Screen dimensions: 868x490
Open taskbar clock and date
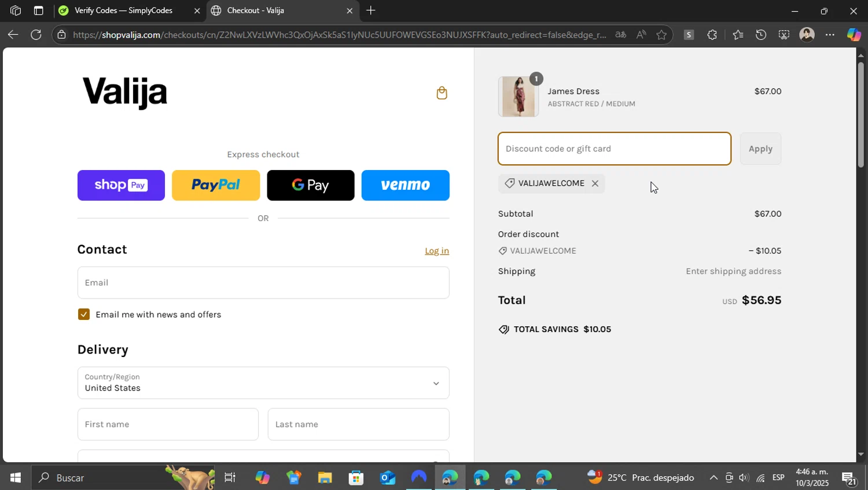coord(812,478)
